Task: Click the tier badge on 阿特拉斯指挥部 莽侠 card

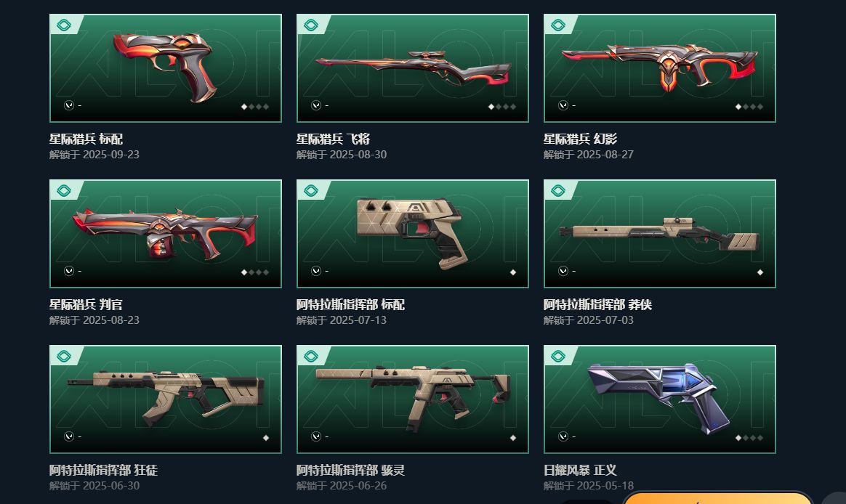Action: coord(558,190)
